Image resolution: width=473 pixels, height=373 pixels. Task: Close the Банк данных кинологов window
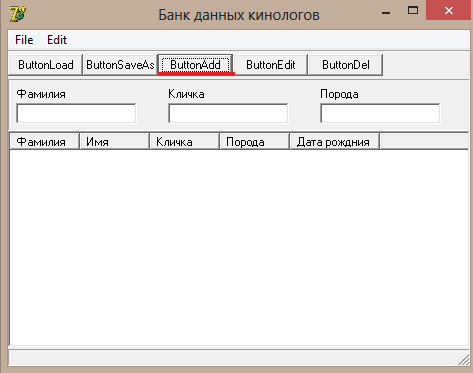[449, 10]
